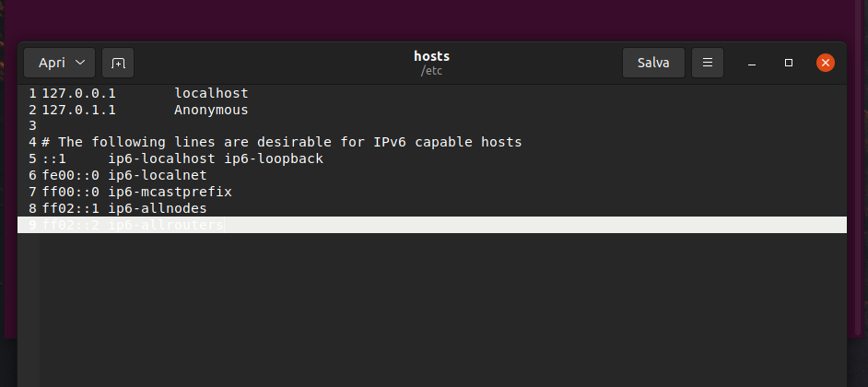The image size is (868, 387).
Task: Click the ip6-localnet entry
Action: coord(158,175)
